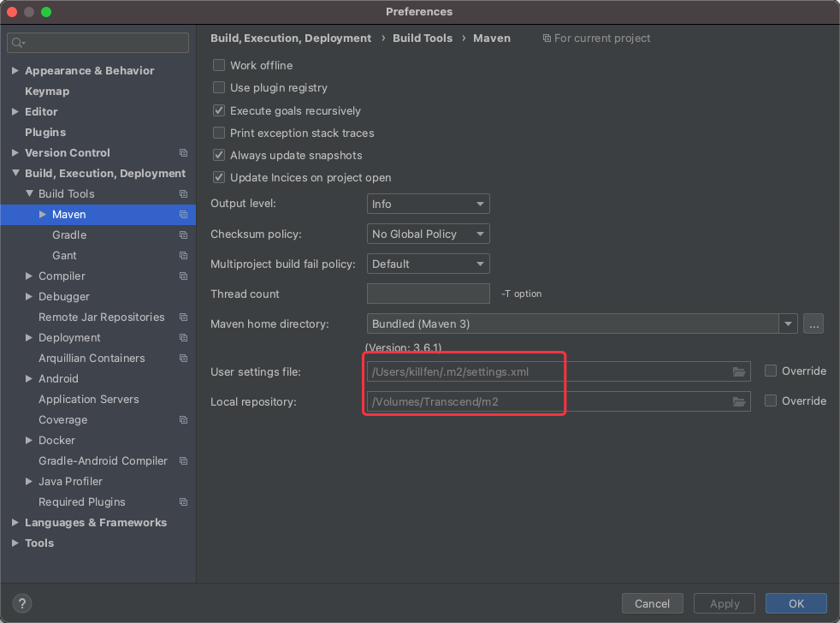Check Override for User settings file
840x623 pixels.
(x=771, y=371)
